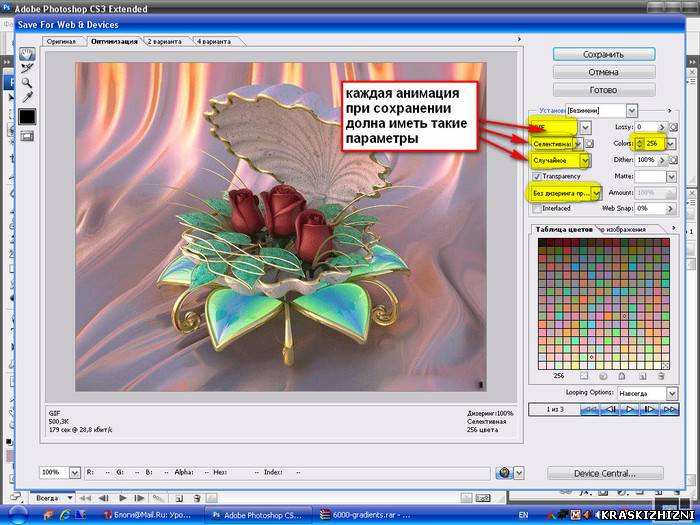Click the Windows Start button

[18, 515]
